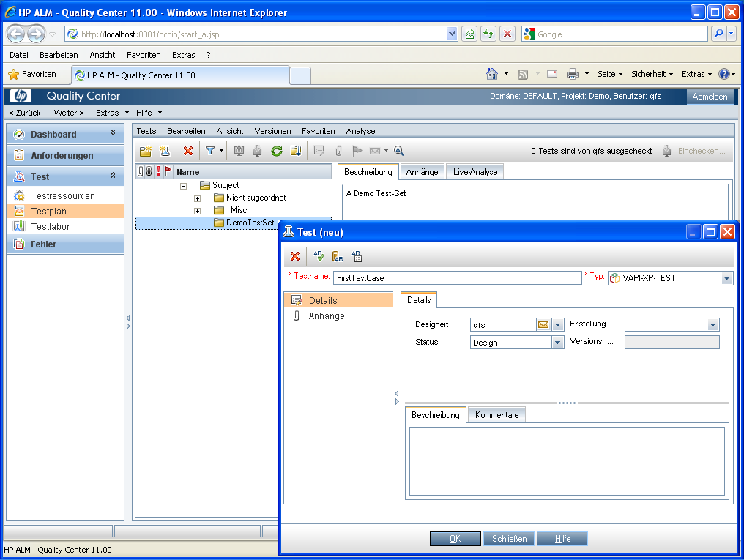The height and width of the screenshot is (560, 744).
Task: Open the Erstellung date dropdown
Action: click(x=713, y=325)
